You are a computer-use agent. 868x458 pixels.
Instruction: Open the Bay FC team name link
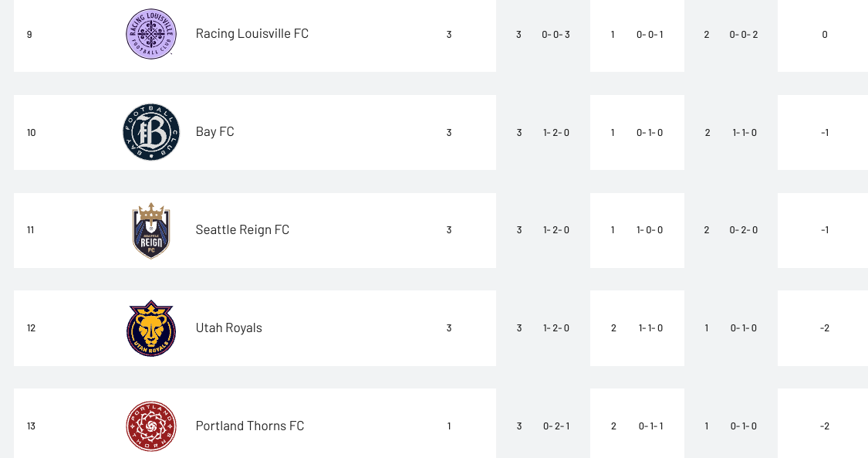coord(214,132)
